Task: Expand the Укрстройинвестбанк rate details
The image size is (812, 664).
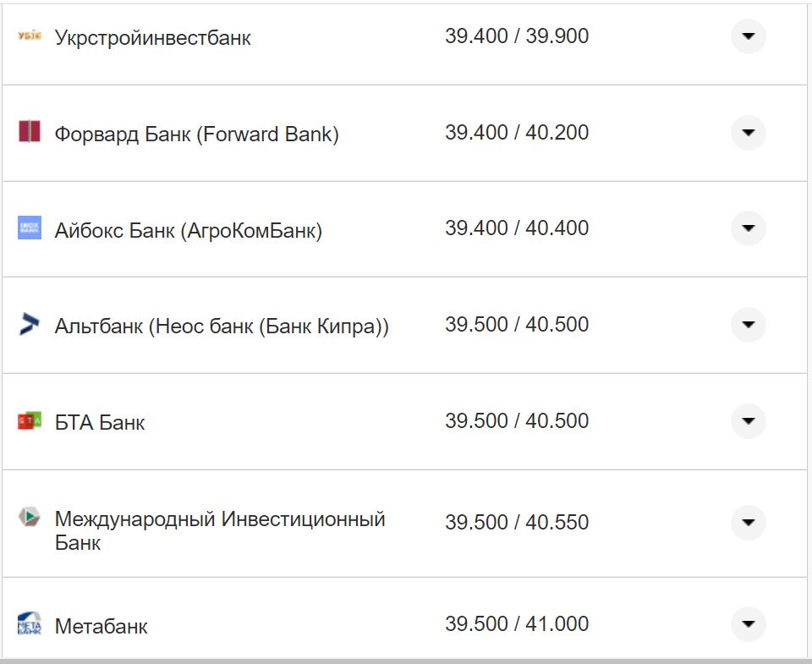Action: (x=748, y=36)
